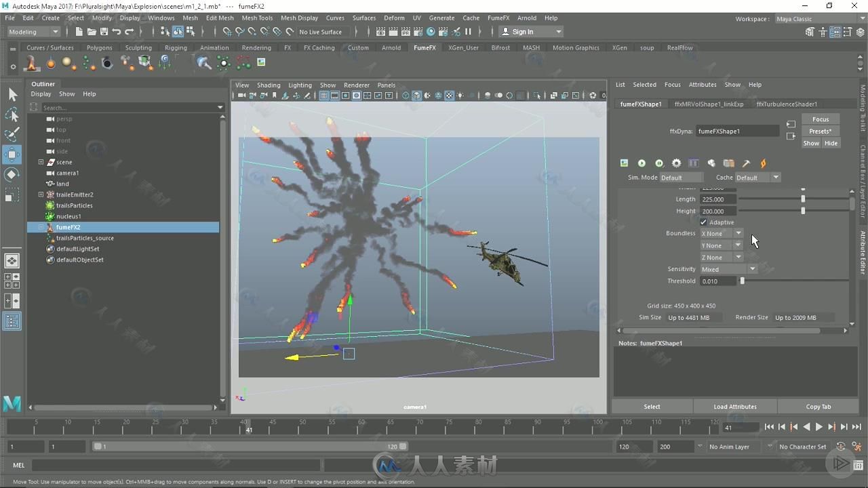Click the Load Attributes button
The image size is (868, 488).
[735, 407]
